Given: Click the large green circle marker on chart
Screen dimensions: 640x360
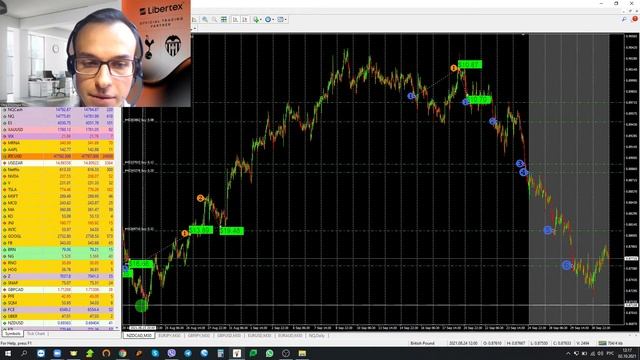Looking at the screenshot, I should [x=142, y=305].
